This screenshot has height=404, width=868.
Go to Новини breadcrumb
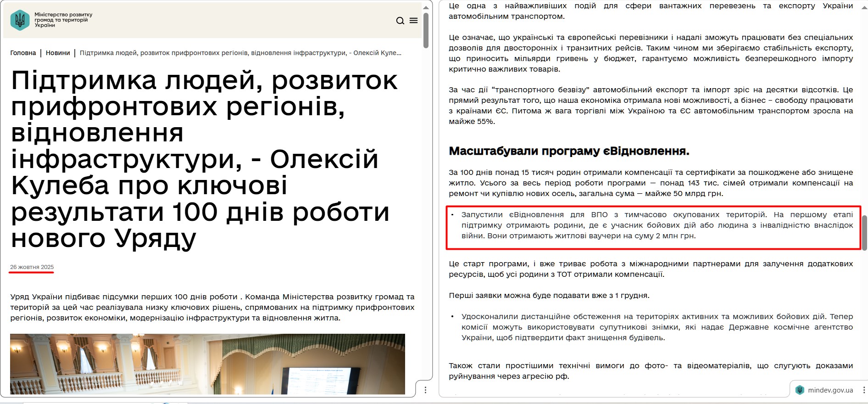coord(58,53)
